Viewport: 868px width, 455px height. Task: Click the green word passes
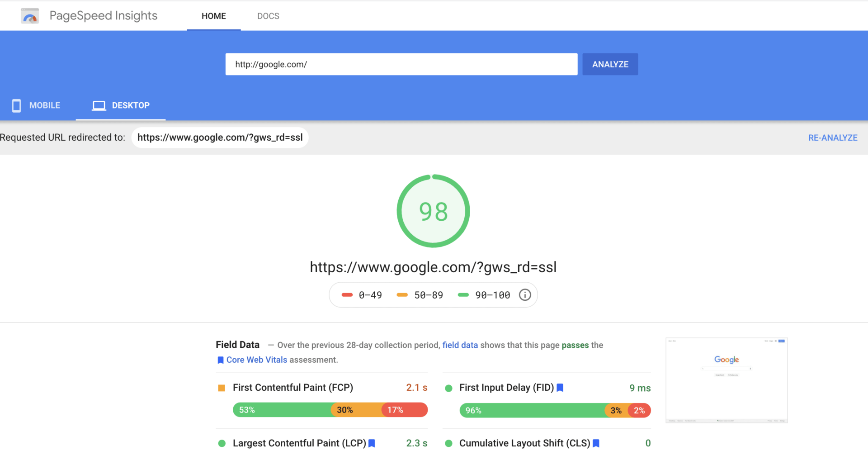click(x=575, y=345)
